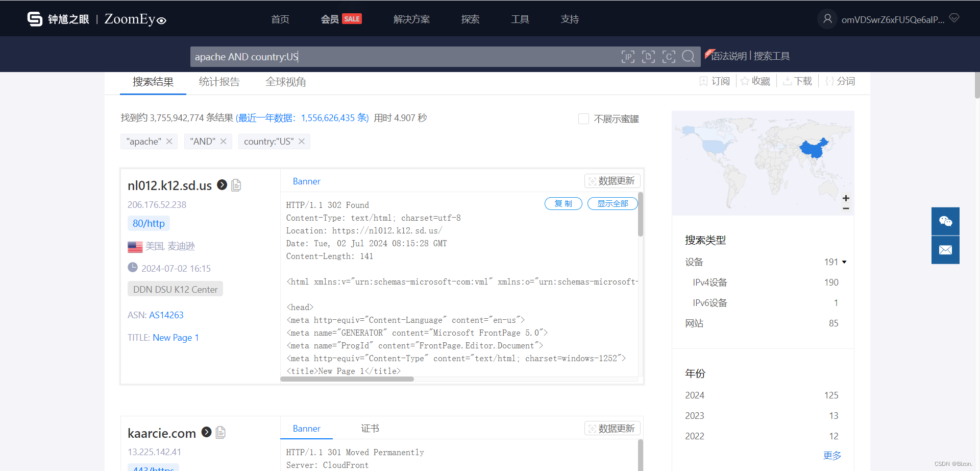980x471 pixels.
Task: Open the 语法说明 link
Action: tap(729, 56)
